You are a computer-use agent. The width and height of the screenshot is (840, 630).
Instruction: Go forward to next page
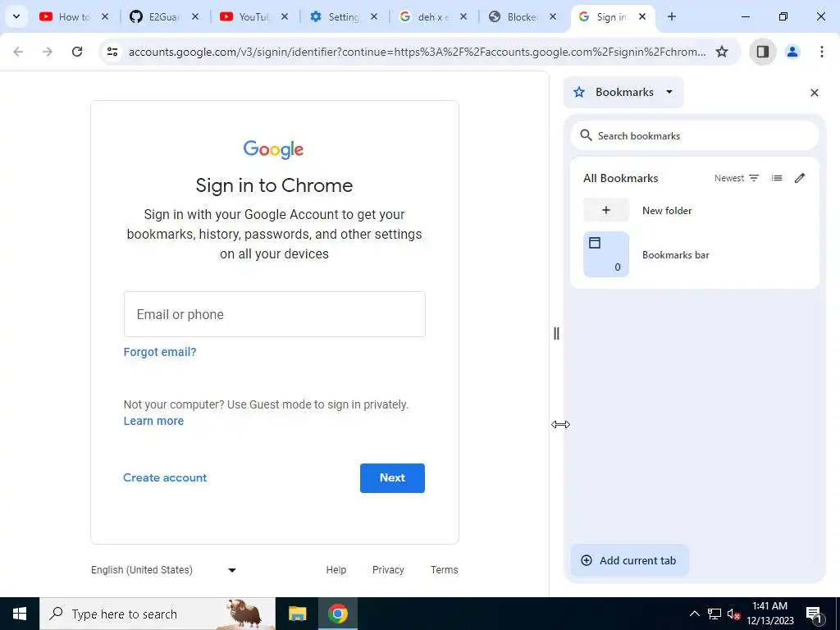pos(48,52)
